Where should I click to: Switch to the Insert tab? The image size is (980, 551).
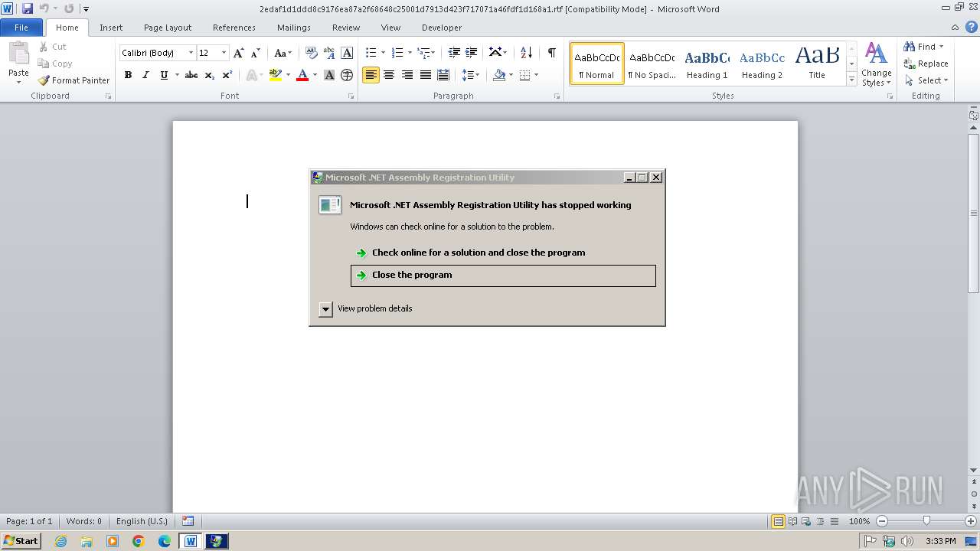pyautogui.click(x=111, y=28)
